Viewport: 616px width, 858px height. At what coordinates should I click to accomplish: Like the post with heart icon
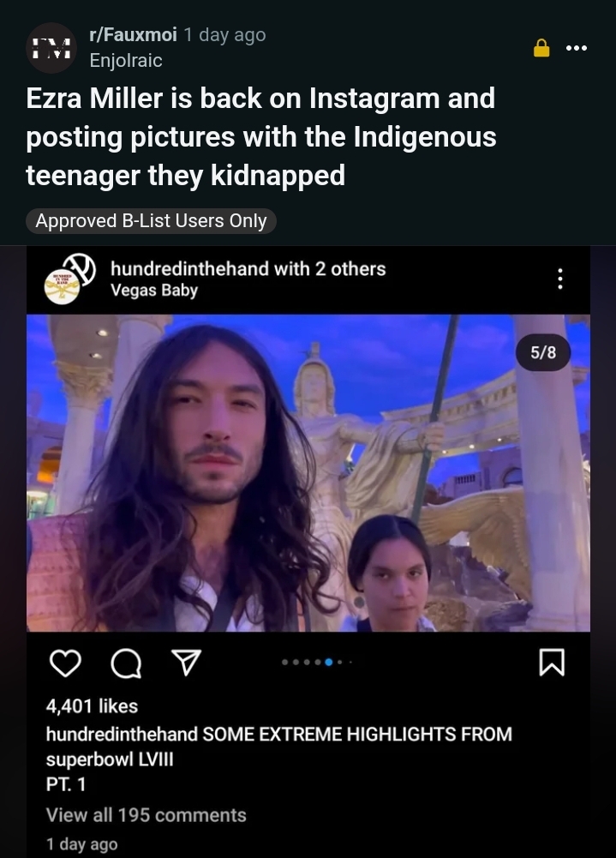tap(66, 663)
